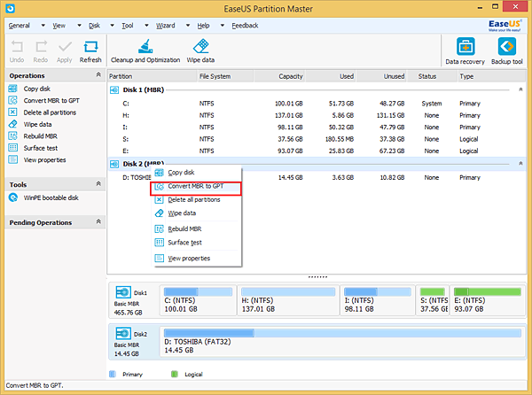Select the H: NTFS row in partition list
The width and height of the screenshot is (532, 395).
(266, 115)
